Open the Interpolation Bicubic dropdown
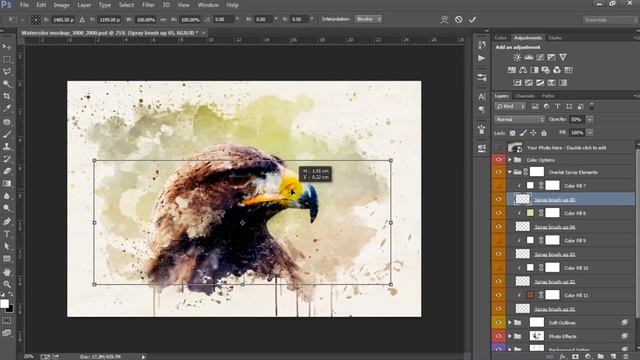 (369, 19)
